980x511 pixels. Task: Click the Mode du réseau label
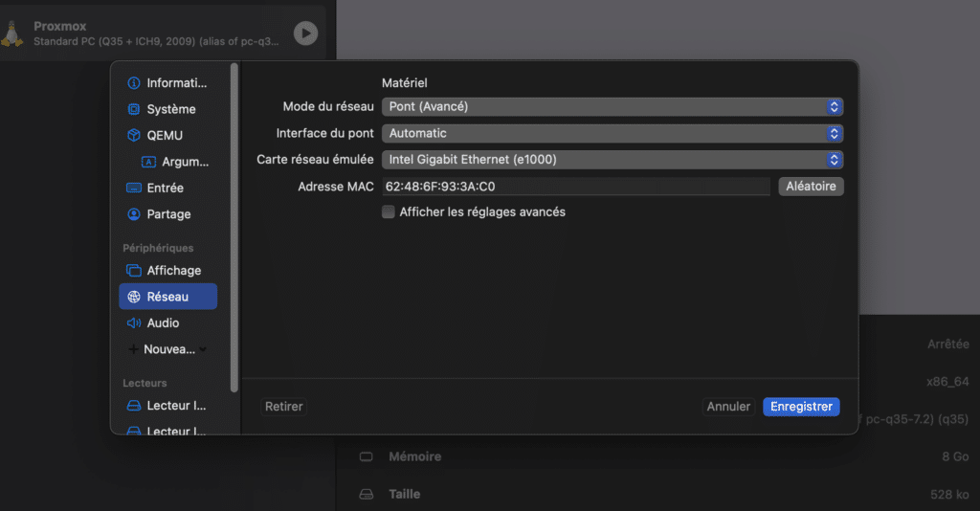(x=328, y=107)
